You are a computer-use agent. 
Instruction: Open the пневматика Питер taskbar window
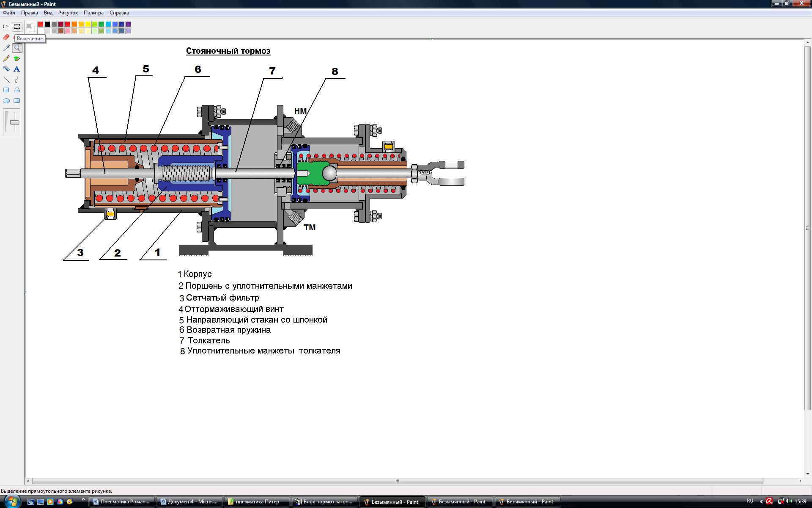[x=257, y=502]
